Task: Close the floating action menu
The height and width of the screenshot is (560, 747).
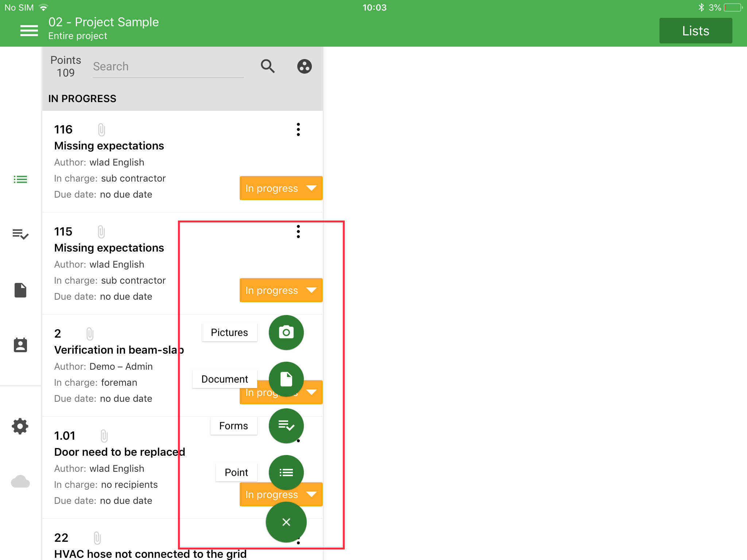Action: coord(286,522)
